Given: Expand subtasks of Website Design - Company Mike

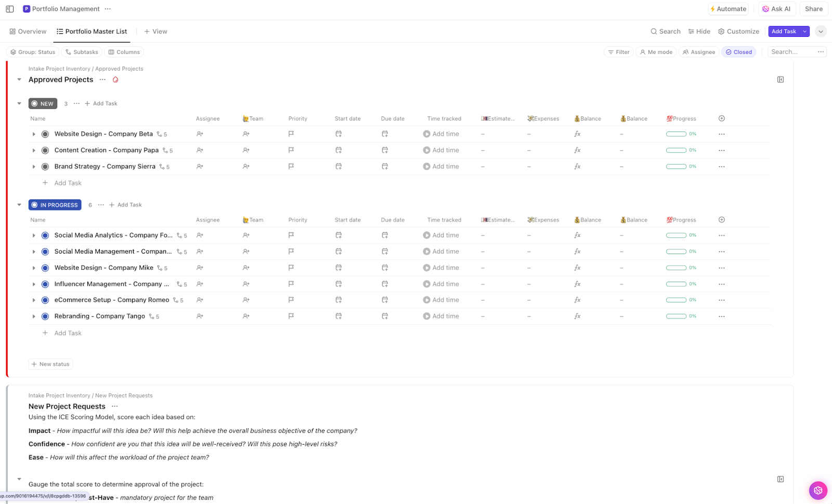Looking at the screenshot, I should pyautogui.click(x=34, y=268).
